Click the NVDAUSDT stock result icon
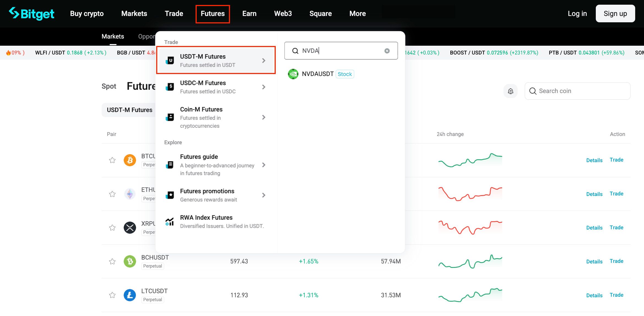The image size is (644, 316). pos(293,74)
